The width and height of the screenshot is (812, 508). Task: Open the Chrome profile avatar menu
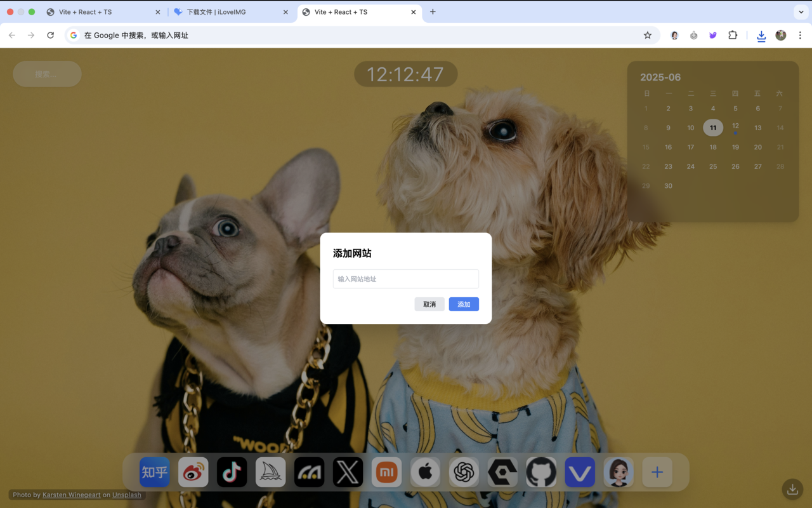(x=781, y=36)
